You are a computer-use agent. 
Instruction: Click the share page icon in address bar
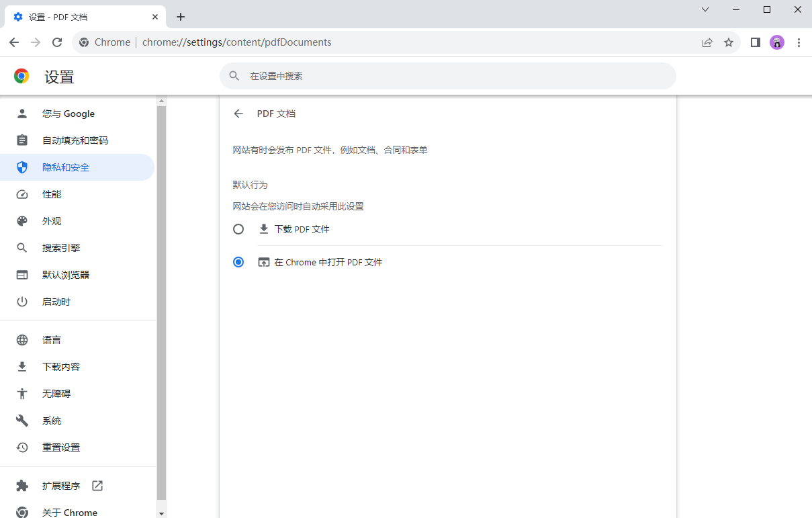[707, 42]
